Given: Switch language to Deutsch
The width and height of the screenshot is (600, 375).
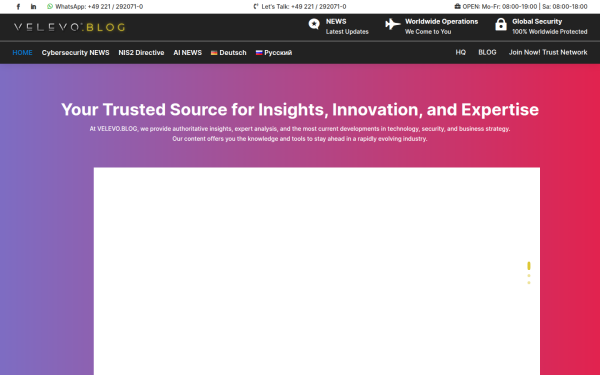Looking at the screenshot, I should pos(233,52).
